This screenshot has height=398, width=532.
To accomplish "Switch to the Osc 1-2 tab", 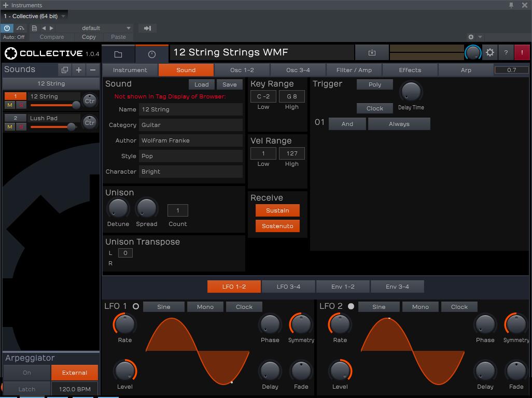I will [242, 70].
